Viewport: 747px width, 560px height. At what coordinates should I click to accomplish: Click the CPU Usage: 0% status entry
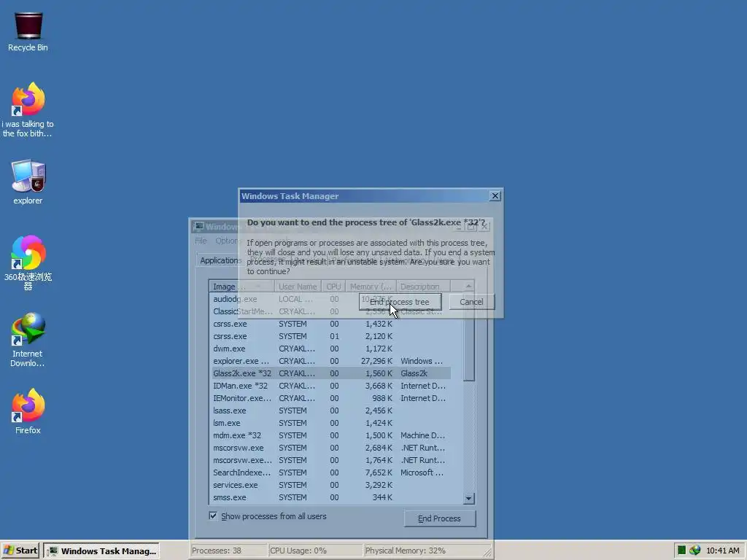pyautogui.click(x=314, y=551)
